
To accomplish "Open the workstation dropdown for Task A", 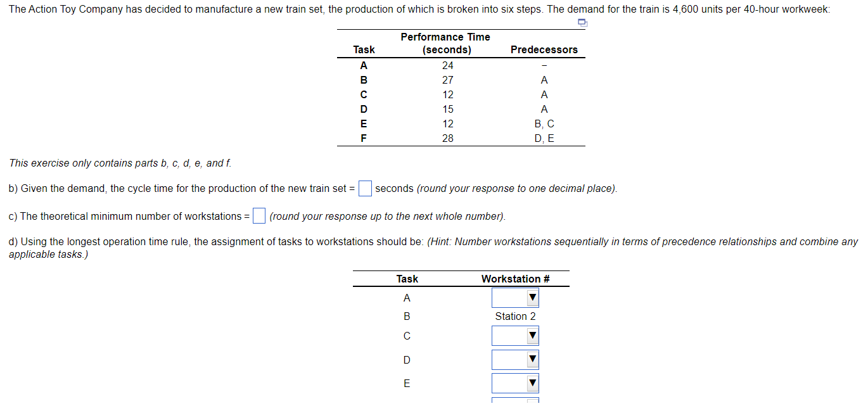I will pyautogui.click(x=514, y=296).
